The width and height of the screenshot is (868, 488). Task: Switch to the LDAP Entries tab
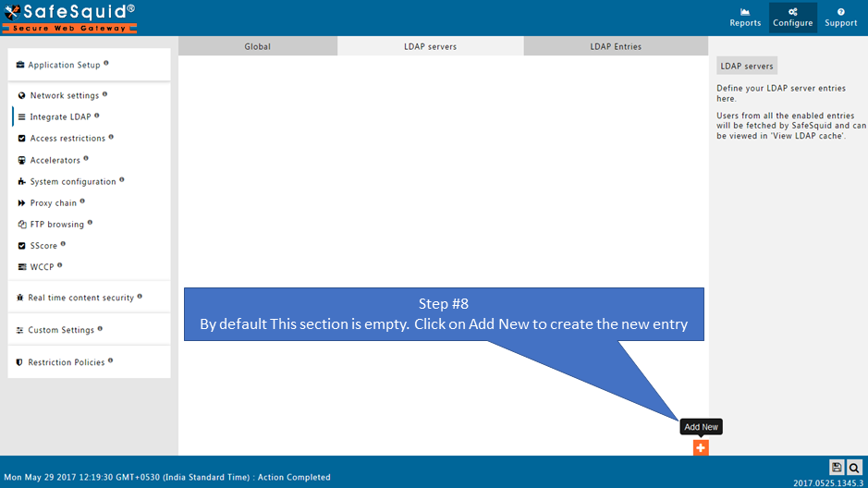click(616, 46)
